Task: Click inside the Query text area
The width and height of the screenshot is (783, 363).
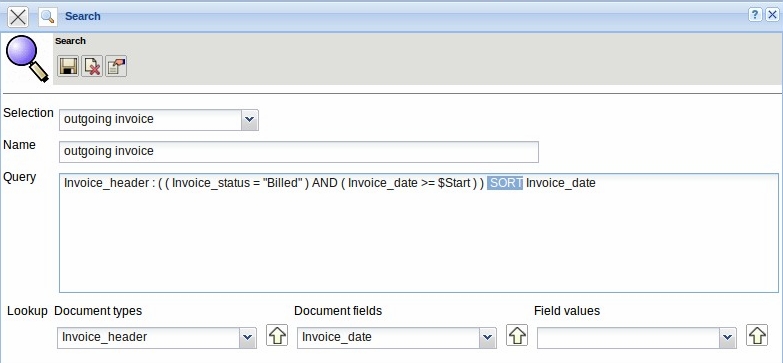Action: pos(418,233)
